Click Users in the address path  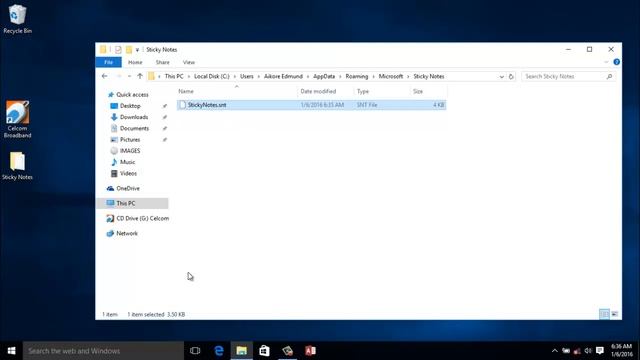(x=247, y=76)
